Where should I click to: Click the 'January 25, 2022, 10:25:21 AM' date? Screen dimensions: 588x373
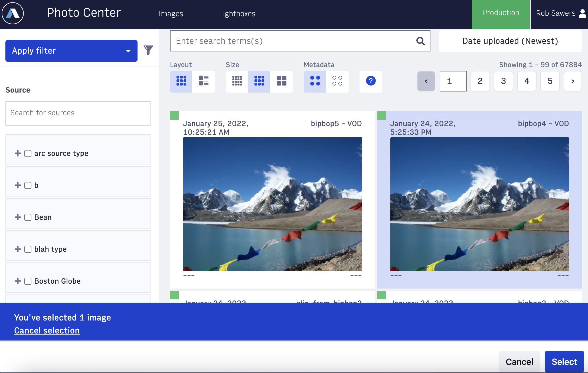pos(216,128)
